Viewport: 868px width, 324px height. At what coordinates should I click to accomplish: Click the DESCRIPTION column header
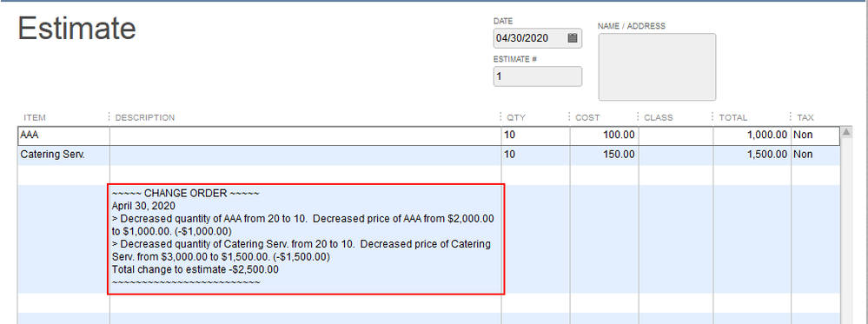(145, 117)
